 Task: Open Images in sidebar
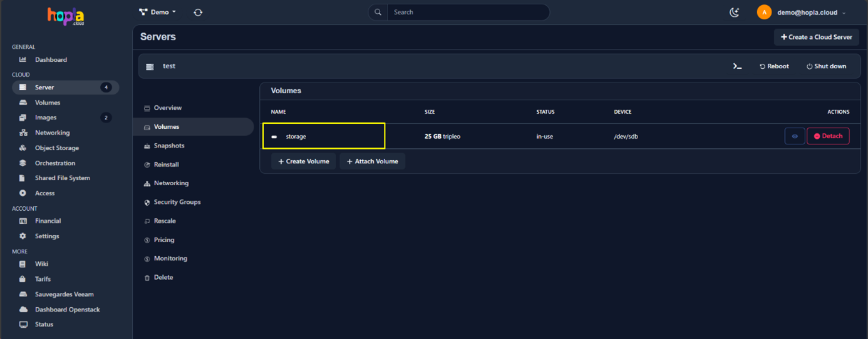46,118
